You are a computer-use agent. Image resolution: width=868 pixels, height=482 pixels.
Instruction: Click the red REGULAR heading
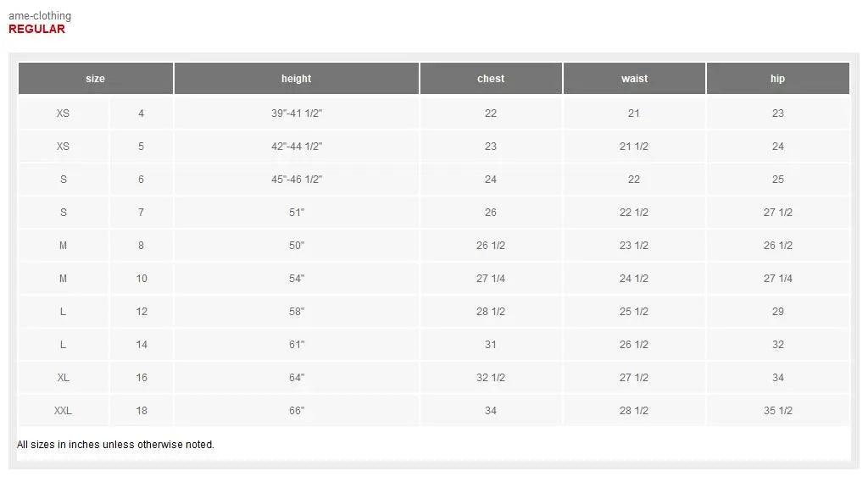pyautogui.click(x=36, y=29)
